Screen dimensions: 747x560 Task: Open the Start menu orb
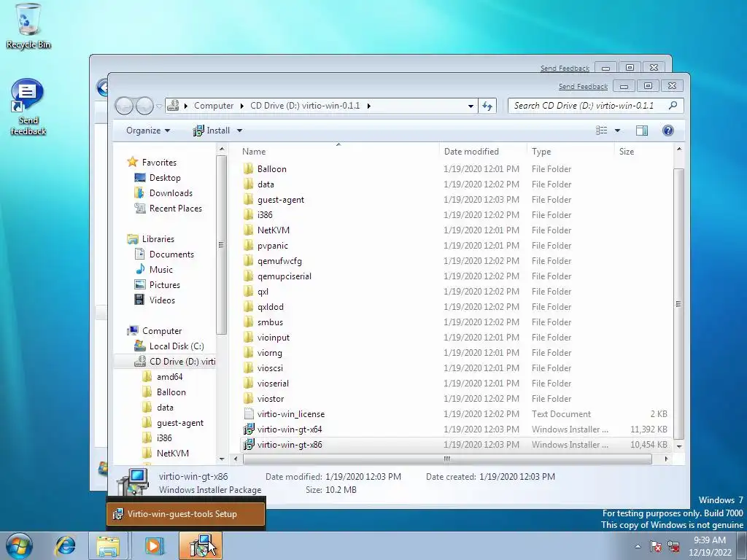[x=20, y=545]
